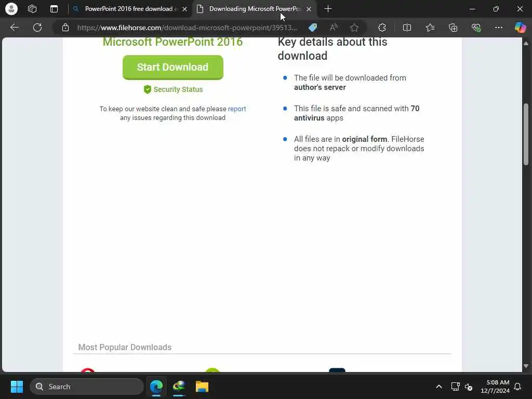Click the Microsoft PowerPoint 2016 heading
The image size is (532, 399).
172,42
